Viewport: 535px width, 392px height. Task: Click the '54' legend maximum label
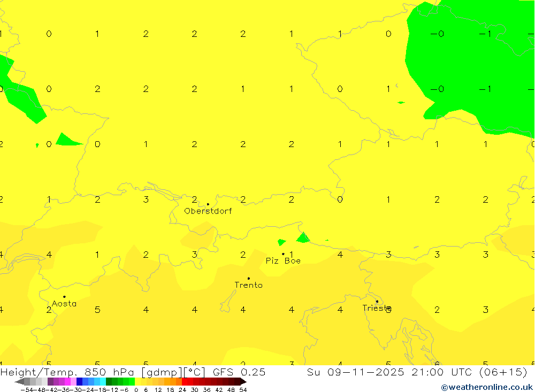coord(243,390)
